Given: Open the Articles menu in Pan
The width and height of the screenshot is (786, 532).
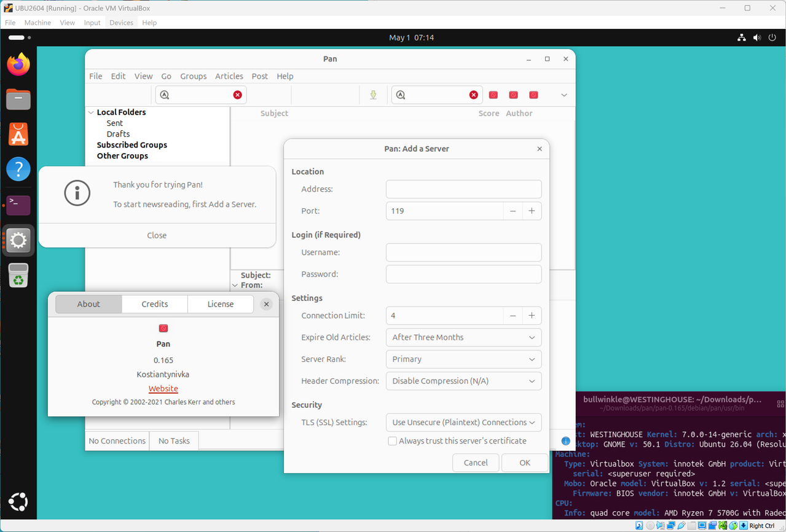Looking at the screenshot, I should [x=229, y=76].
